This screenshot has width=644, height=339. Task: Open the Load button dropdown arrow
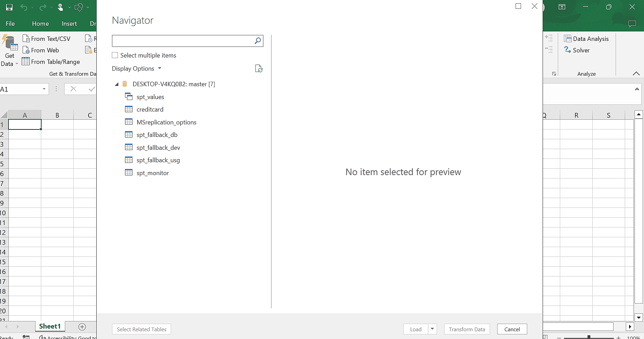[432, 329]
